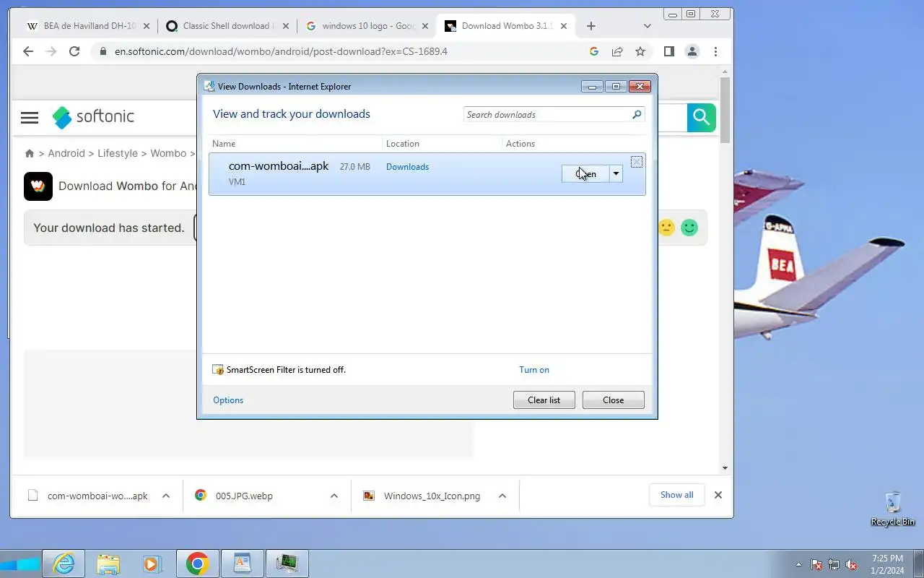
Task: Open the Lifestyle breadcrumb link
Action: pos(118,153)
